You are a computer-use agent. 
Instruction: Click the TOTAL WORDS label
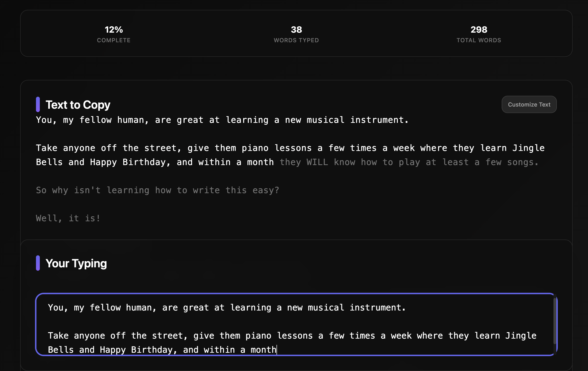click(x=479, y=40)
